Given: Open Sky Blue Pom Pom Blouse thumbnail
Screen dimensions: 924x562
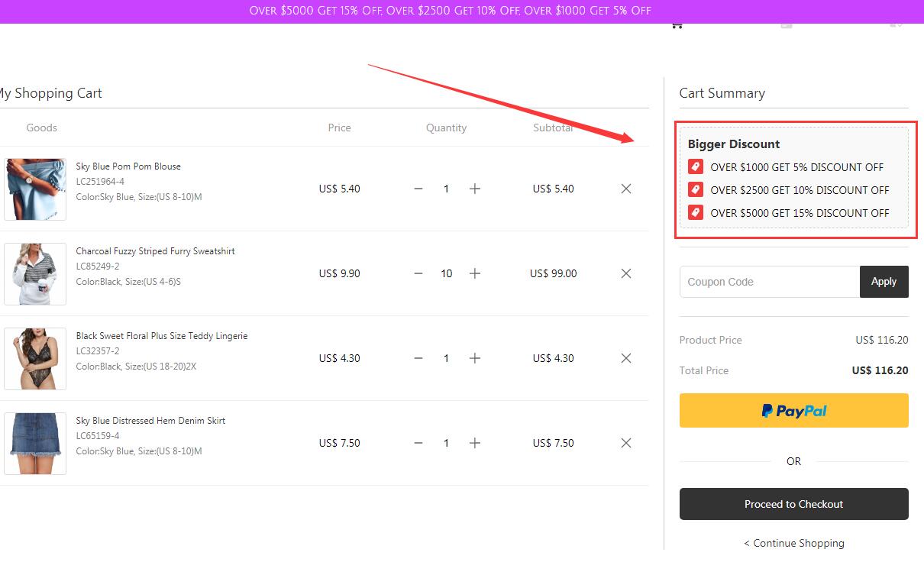Looking at the screenshot, I should point(35,189).
